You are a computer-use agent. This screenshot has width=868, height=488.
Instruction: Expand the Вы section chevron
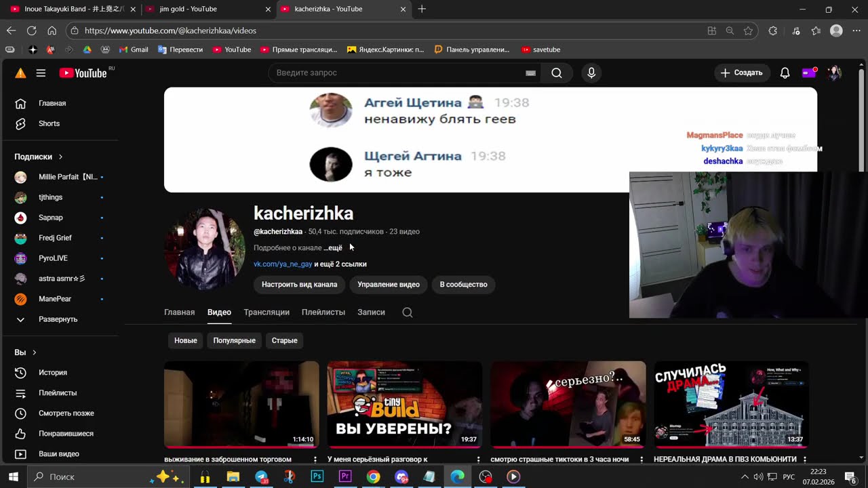34,352
